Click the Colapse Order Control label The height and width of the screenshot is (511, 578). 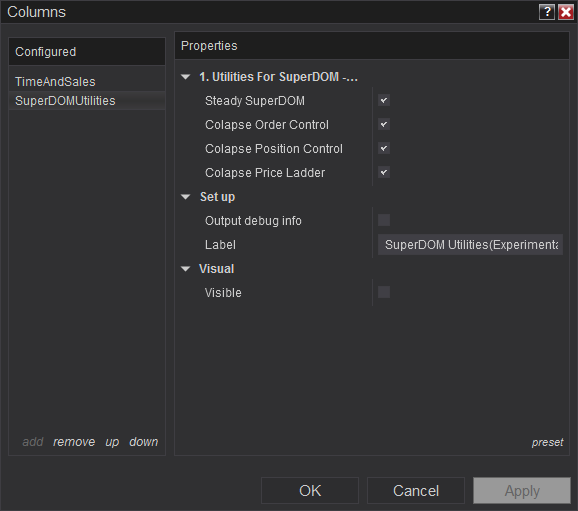pyautogui.click(x=267, y=125)
